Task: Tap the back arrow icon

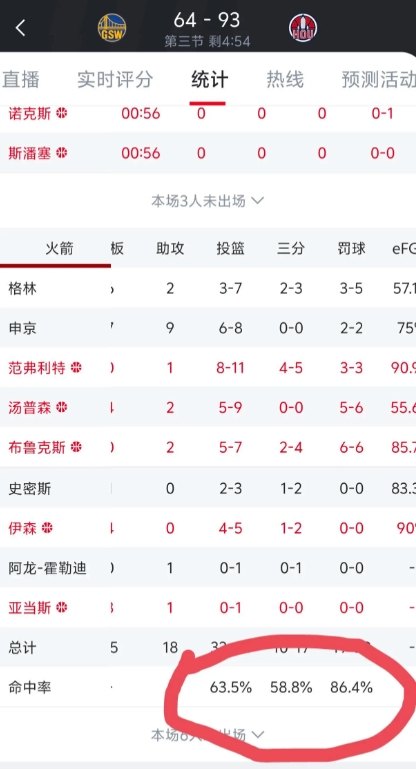Action: tap(20, 28)
